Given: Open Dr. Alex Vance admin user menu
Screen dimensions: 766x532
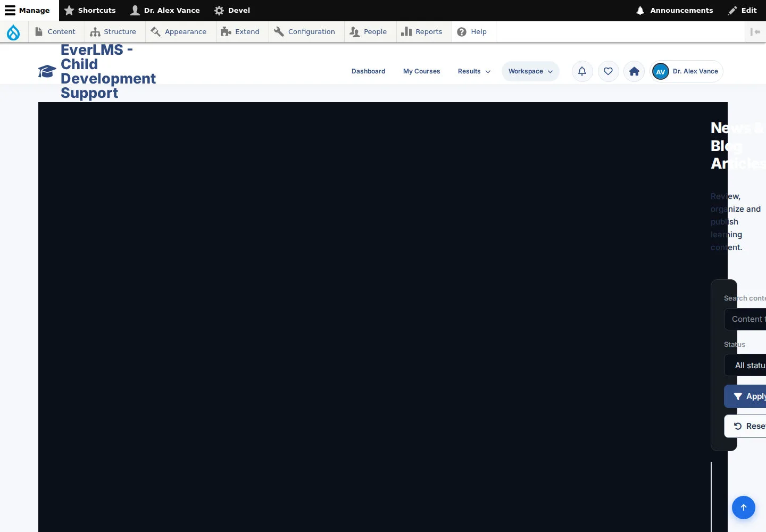Looking at the screenshot, I should coord(165,11).
